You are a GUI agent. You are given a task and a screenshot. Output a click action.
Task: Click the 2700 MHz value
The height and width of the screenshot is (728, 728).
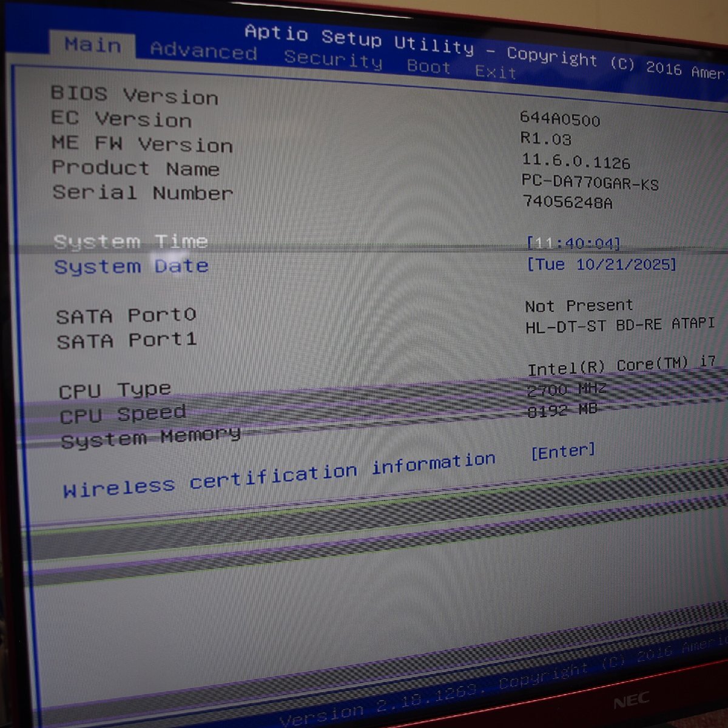(x=566, y=389)
